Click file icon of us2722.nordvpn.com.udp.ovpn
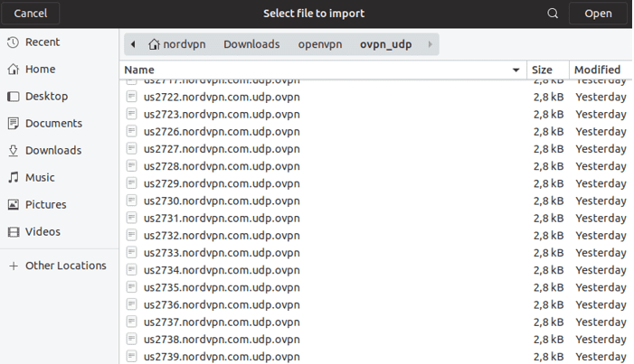 click(131, 97)
